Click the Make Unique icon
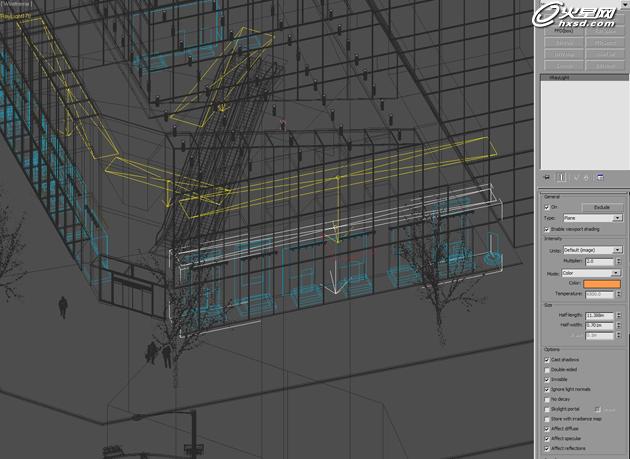This screenshot has height=459, width=630. tap(575, 177)
